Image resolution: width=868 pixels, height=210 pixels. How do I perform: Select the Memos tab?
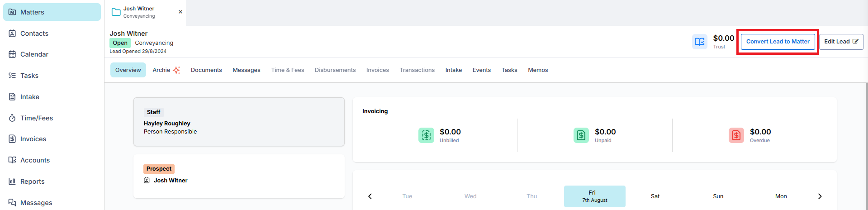click(x=538, y=70)
